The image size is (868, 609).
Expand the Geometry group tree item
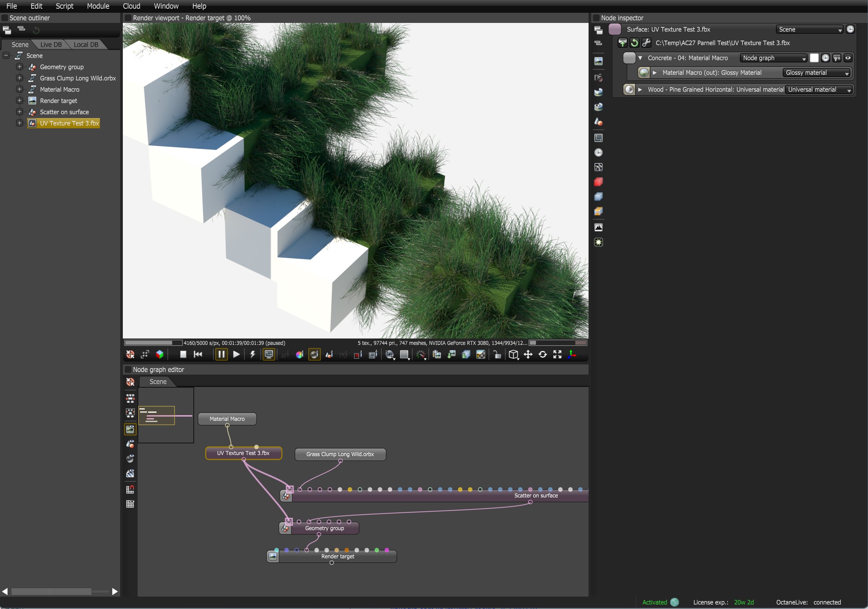[19, 67]
